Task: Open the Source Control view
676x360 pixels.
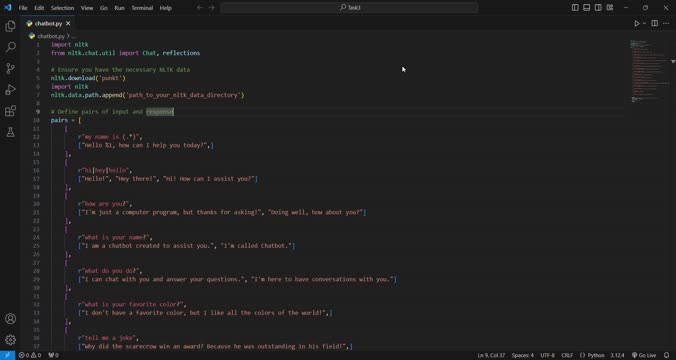Action: click(x=10, y=68)
